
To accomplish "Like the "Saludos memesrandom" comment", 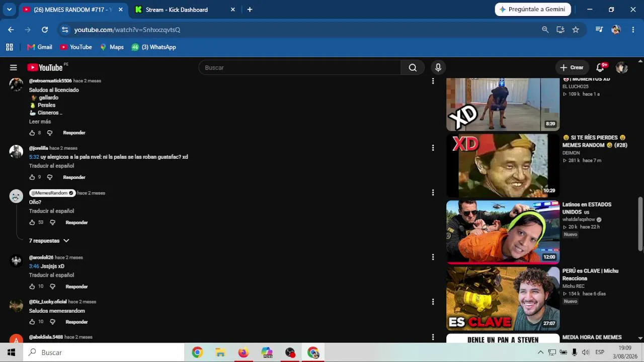I will (x=32, y=322).
